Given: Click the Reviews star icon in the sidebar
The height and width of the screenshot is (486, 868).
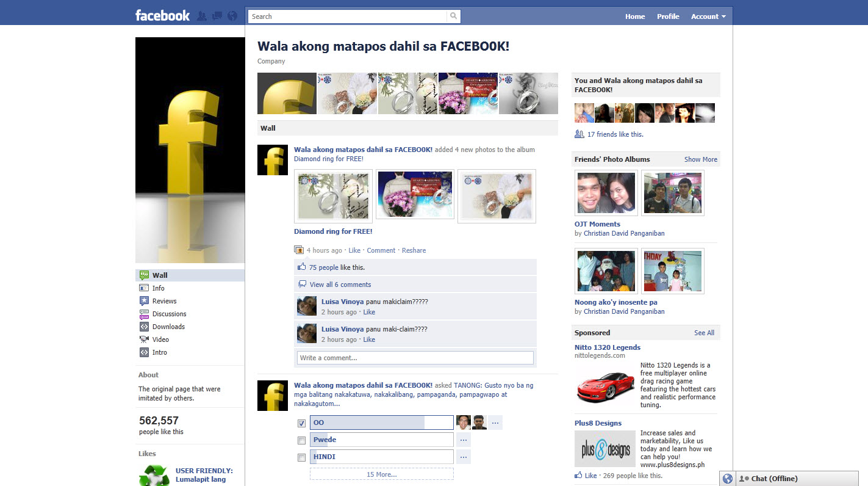Looking at the screenshot, I should (x=144, y=301).
